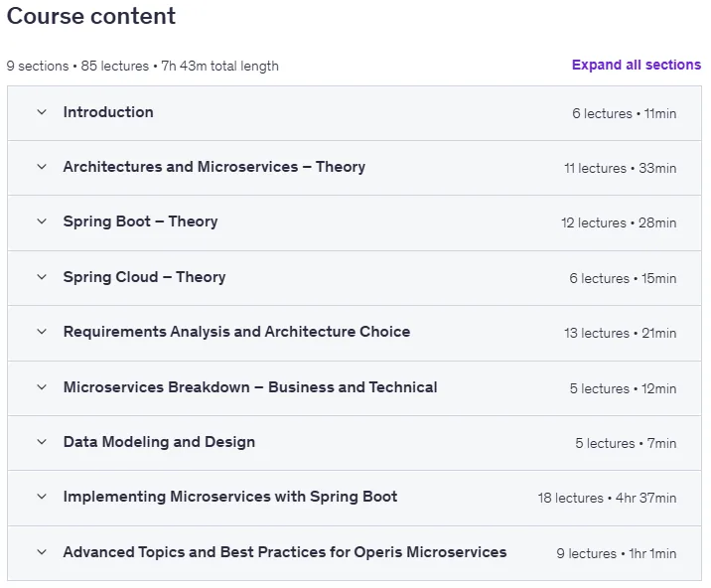Screen dimensions: 711x588
Task: Open Architectures and Microservices – Theory title
Action: pyautogui.click(x=214, y=167)
